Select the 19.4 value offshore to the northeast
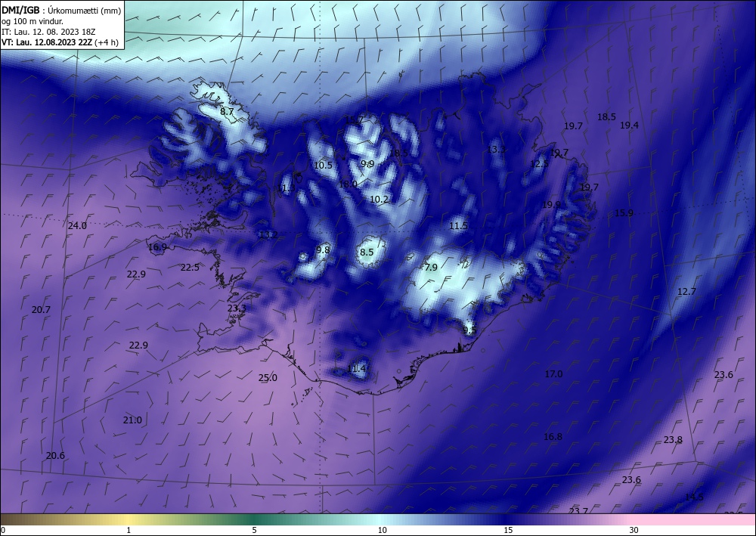The width and height of the screenshot is (756, 536). [x=629, y=125]
